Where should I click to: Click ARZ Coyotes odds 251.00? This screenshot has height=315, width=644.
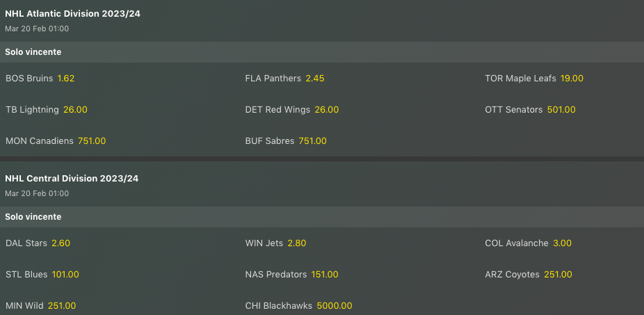pyautogui.click(x=558, y=275)
